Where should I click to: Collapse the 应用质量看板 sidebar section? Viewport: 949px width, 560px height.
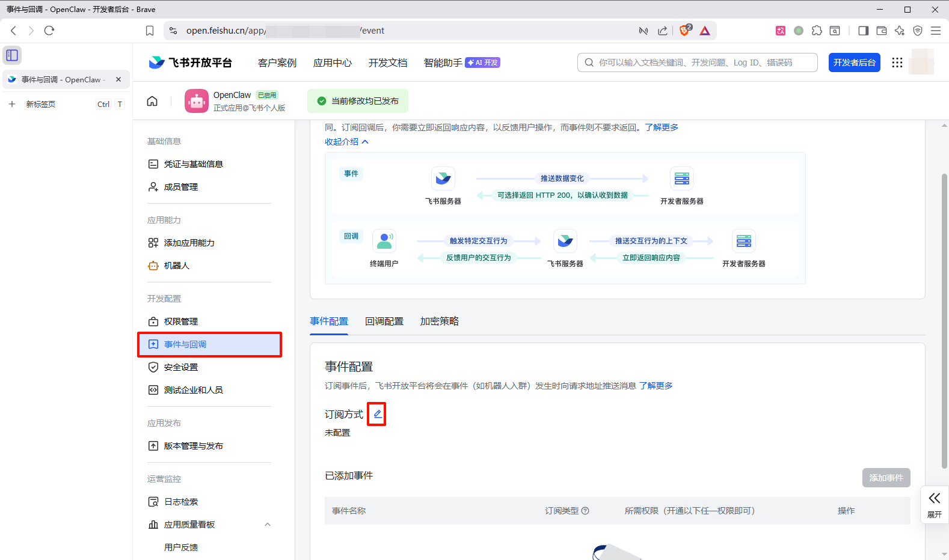[x=268, y=525]
